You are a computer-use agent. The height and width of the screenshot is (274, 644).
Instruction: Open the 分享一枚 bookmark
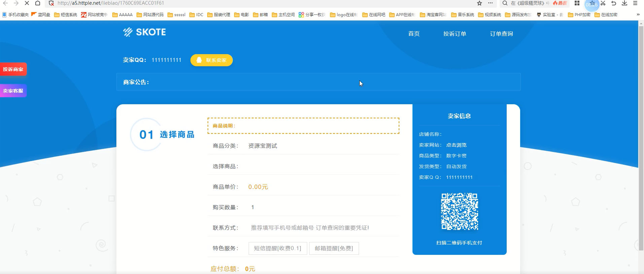coord(312,15)
